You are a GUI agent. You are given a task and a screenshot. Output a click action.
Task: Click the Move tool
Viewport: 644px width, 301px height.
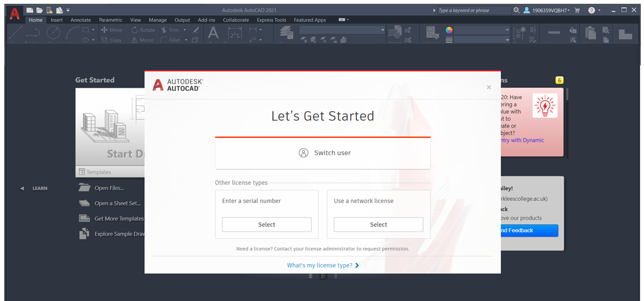pos(111,30)
